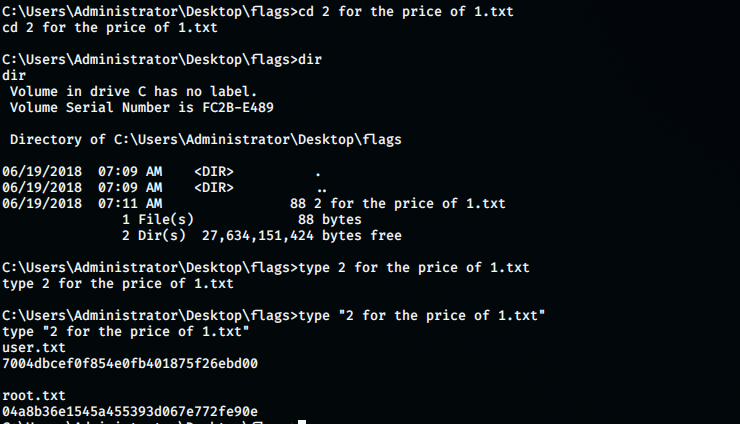This screenshot has width=740, height=424.
Task: Click the '1 File(s) 88 bytes' summary line
Action: coord(242,220)
